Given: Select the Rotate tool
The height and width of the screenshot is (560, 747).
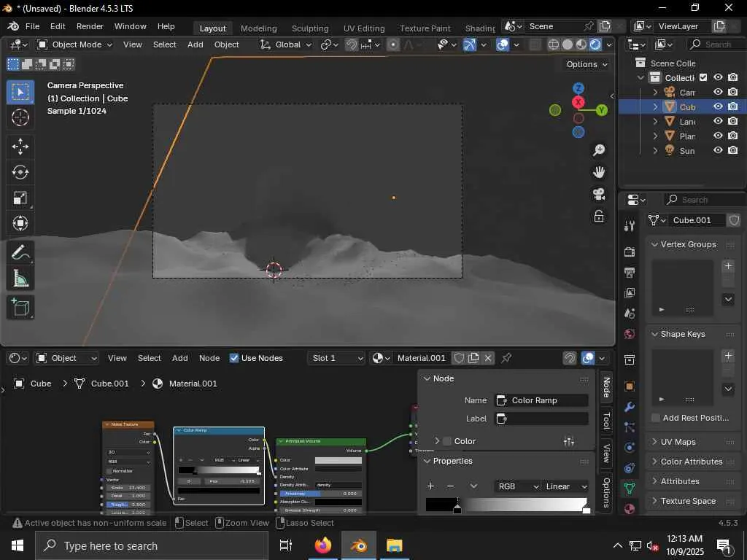Looking at the screenshot, I should 20,172.
